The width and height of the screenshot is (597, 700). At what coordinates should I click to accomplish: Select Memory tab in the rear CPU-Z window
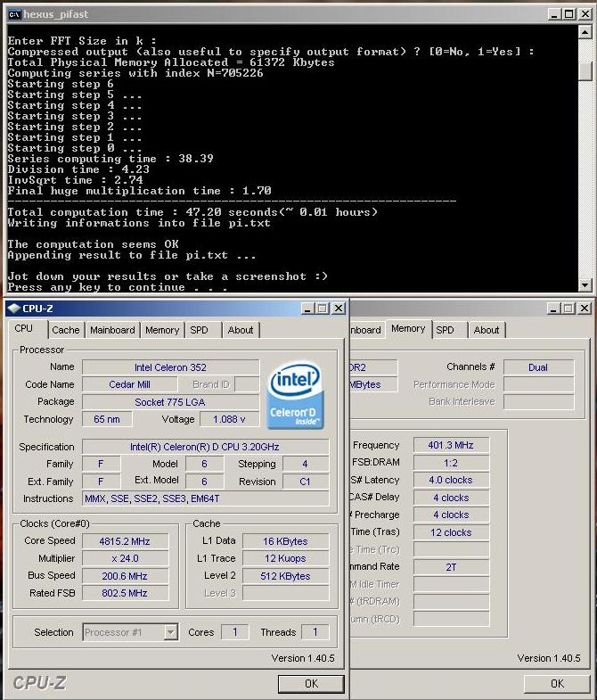click(408, 328)
